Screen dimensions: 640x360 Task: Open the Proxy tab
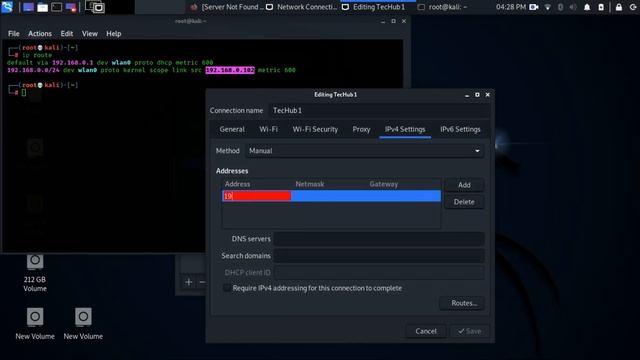(361, 129)
